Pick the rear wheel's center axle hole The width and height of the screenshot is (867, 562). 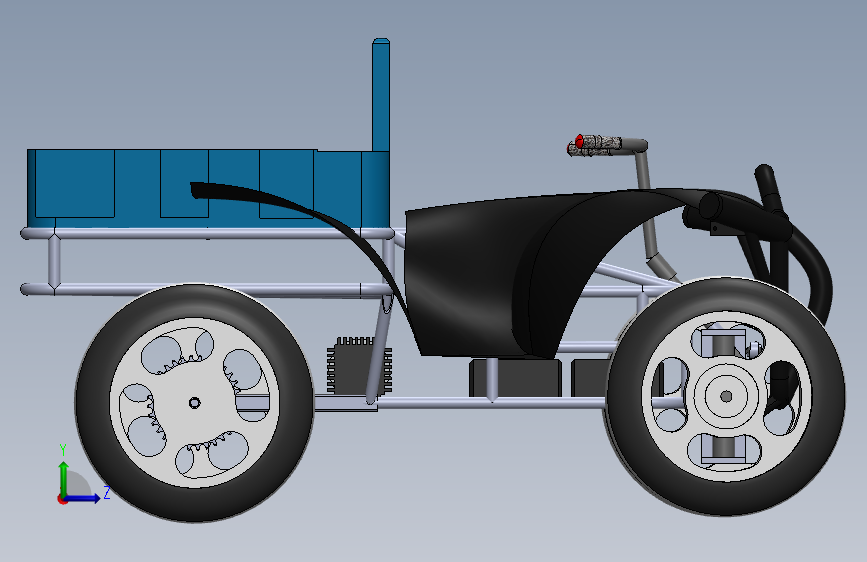coord(194,403)
